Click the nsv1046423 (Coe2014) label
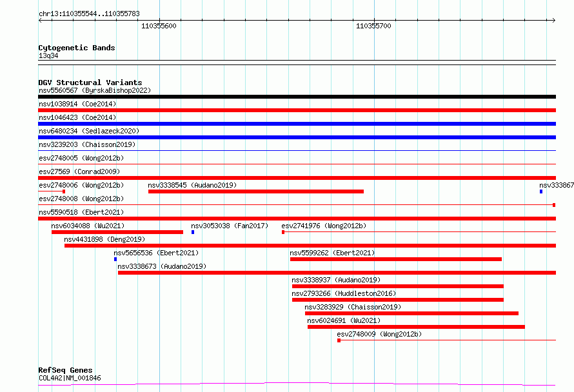Image resolution: width=574 pixels, height=392 pixels. coord(77,117)
